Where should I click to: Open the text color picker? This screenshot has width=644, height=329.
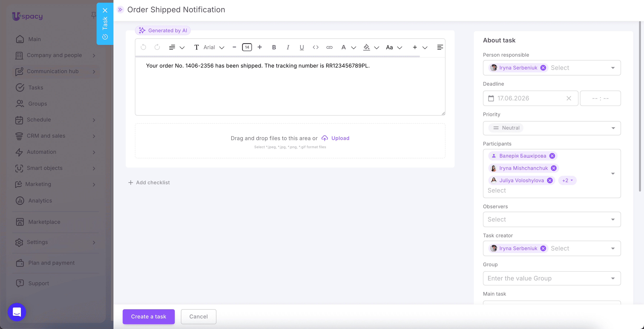(x=348, y=47)
